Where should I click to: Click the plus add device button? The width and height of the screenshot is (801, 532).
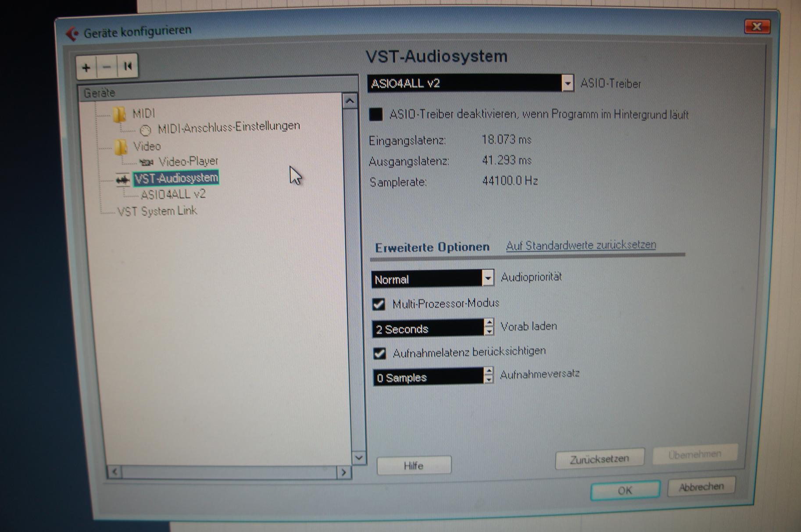[86, 68]
